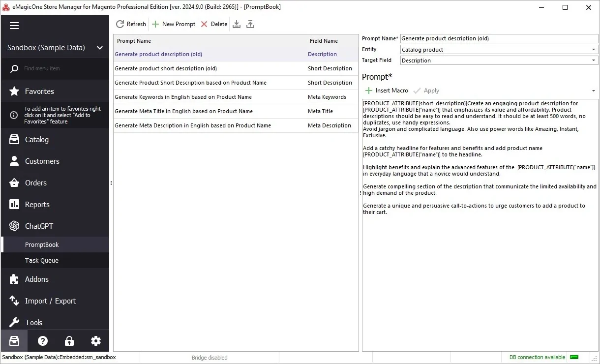Open the Target Field Description dropdown
This screenshot has width=600, height=364.
coord(594,61)
